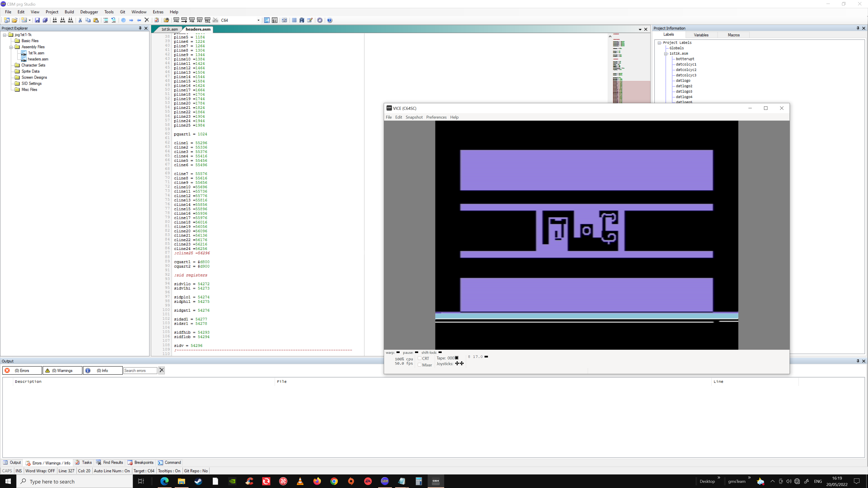Click the taskbar search box

[x=74, y=481]
